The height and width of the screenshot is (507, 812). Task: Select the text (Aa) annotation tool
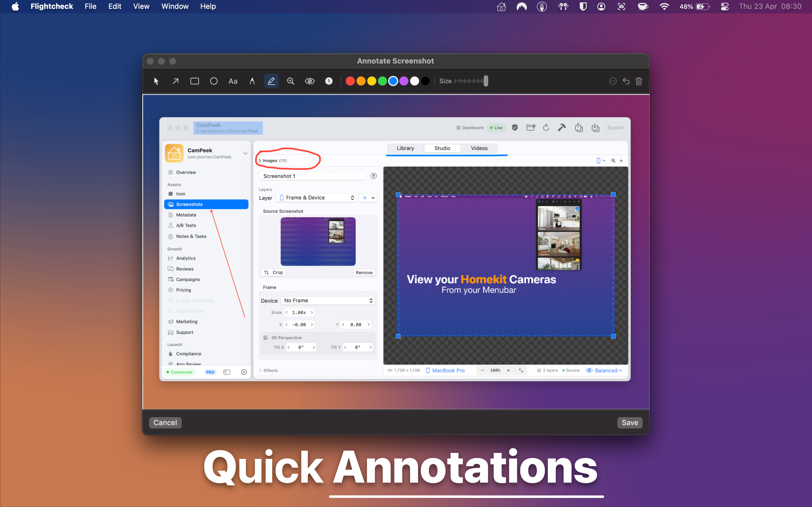coord(233,81)
